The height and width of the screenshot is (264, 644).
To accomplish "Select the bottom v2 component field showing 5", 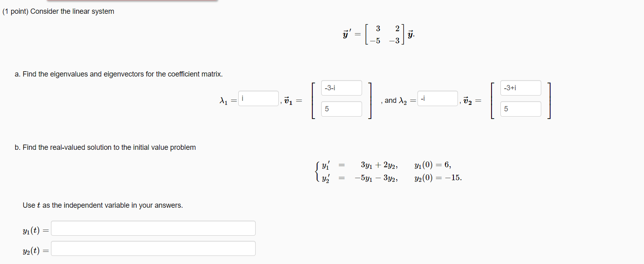I will tap(521, 109).
